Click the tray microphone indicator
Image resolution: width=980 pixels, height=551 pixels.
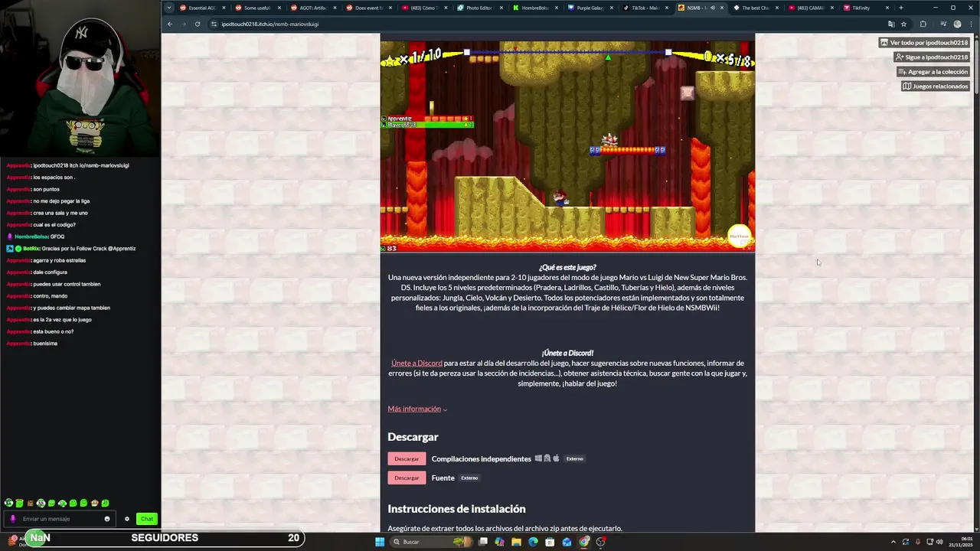918,542
